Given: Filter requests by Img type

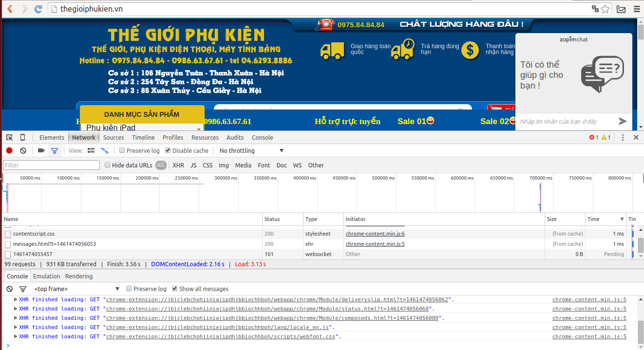Looking at the screenshot, I should (224, 165).
